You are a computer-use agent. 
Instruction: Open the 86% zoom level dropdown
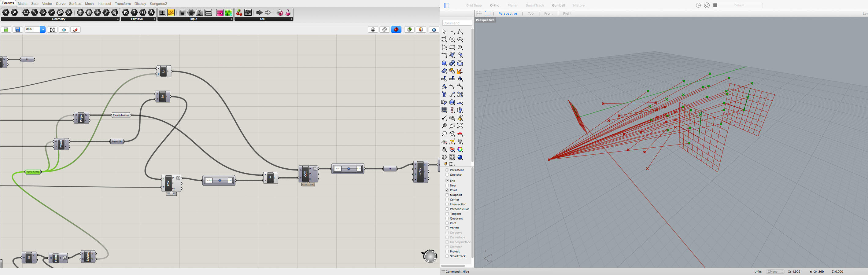42,30
